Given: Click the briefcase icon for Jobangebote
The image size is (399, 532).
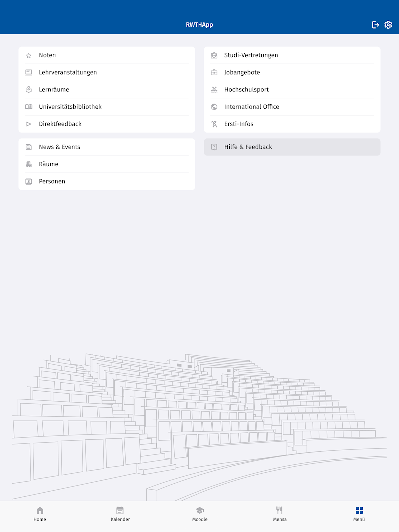Looking at the screenshot, I should point(214,72).
